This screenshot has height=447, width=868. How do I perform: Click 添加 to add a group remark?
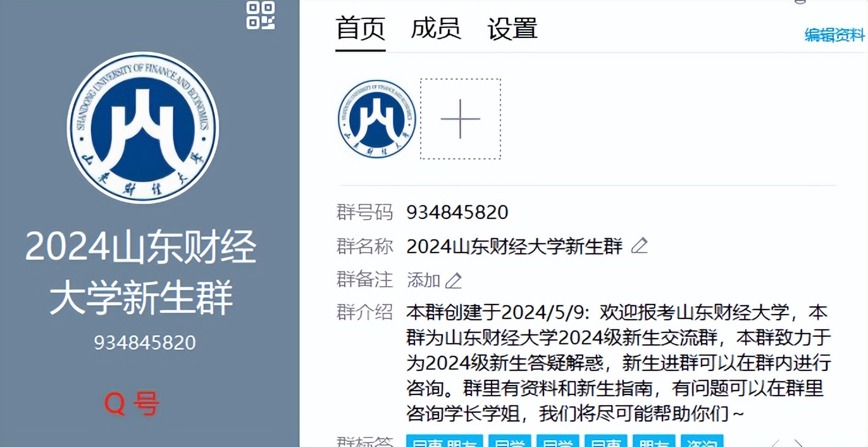(x=423, y=279)
